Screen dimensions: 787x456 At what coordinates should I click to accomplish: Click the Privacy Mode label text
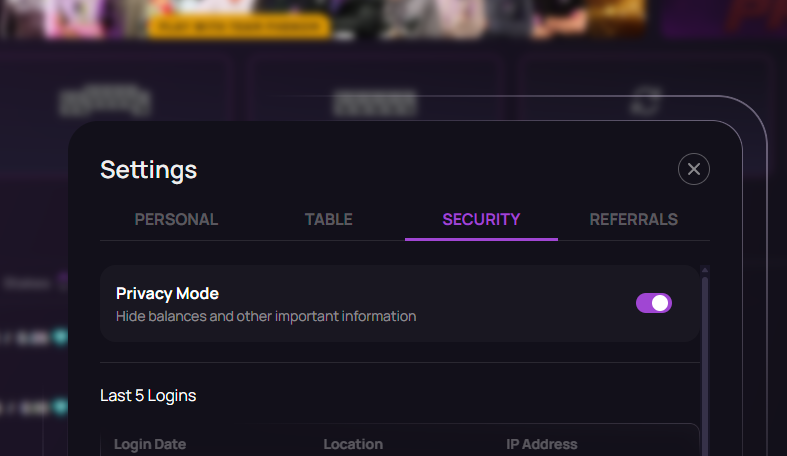tap(167, 293)
